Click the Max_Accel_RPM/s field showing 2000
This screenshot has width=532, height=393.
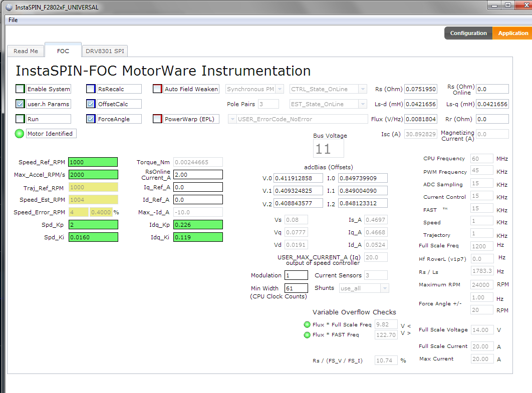[x=93, y=175]
